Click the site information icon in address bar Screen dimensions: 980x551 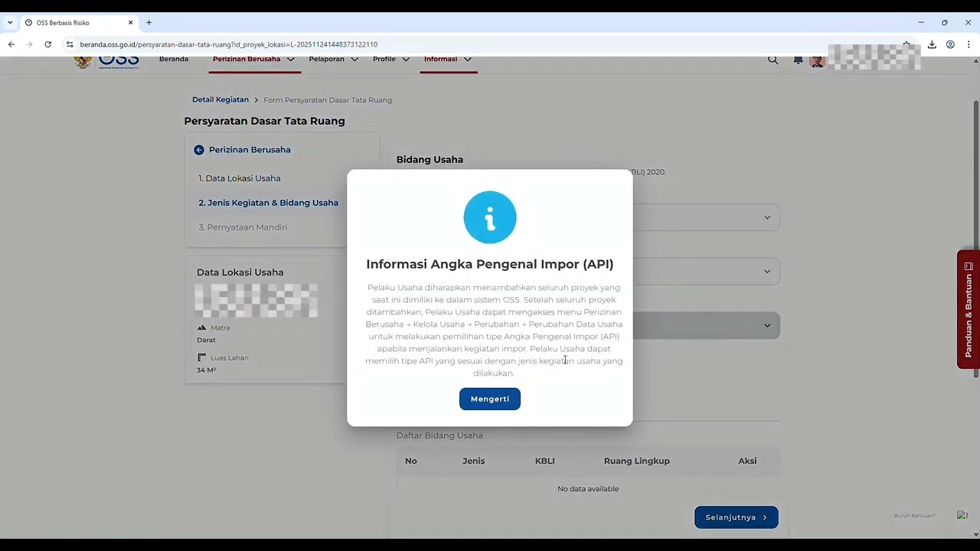[x=70, y=44]
